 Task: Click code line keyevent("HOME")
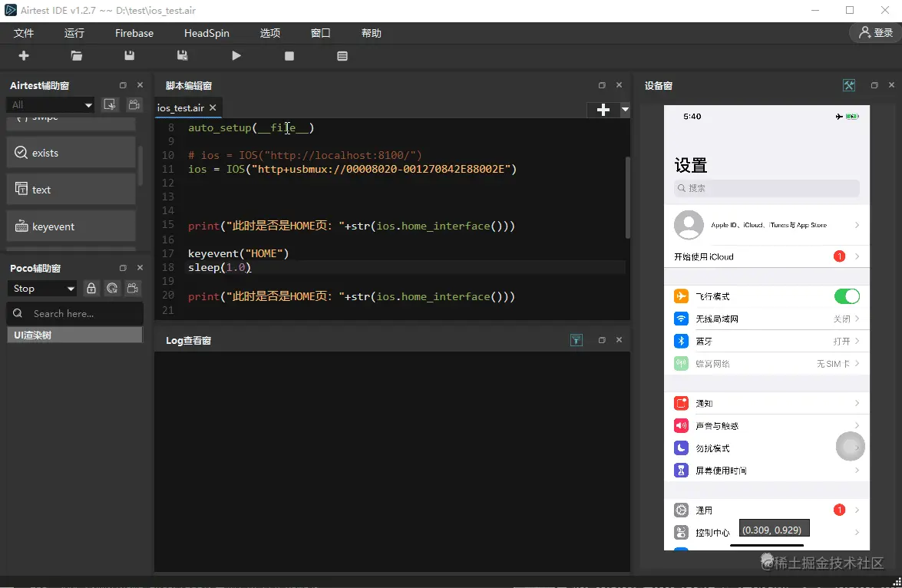(238, 253)
